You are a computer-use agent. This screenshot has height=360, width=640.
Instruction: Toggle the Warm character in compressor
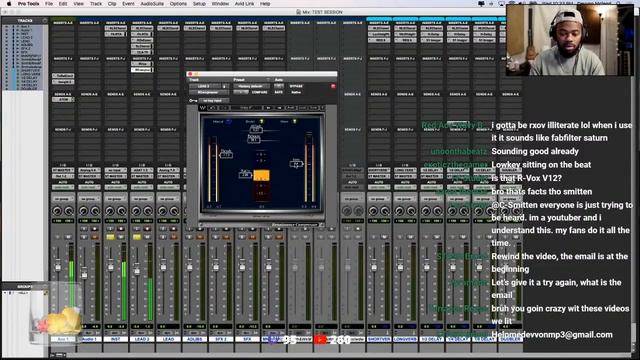tap(295, 121)
